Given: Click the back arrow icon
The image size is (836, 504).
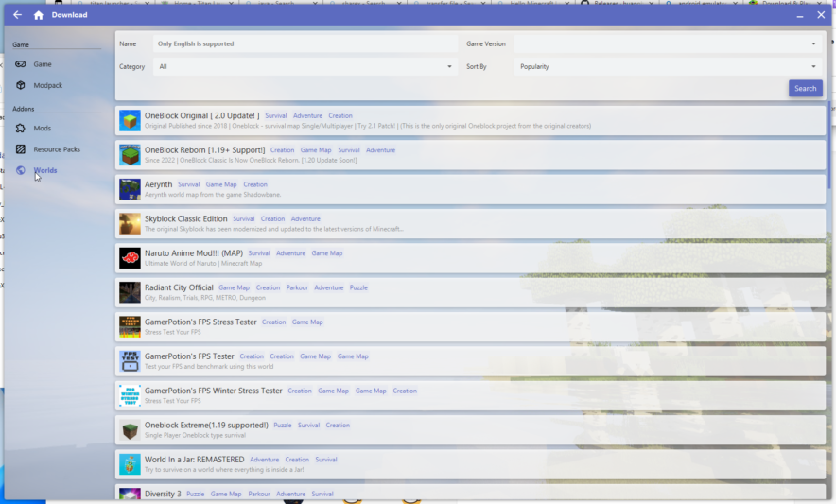Looking at the screenshot, I should [17, 15].
